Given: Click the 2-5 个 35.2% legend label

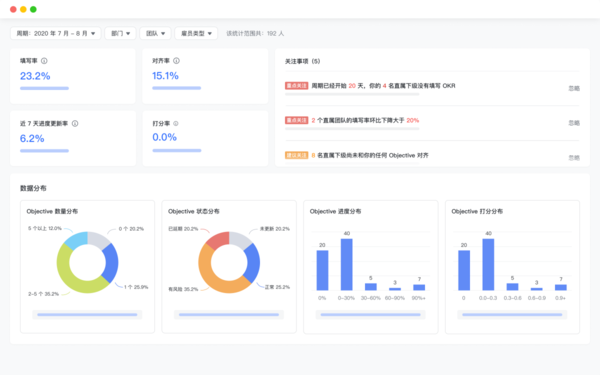Looking at the screenshot, I should click(43, 294).
